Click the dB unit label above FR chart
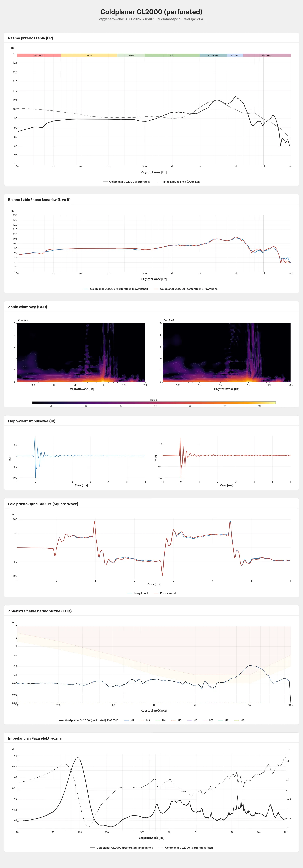This screenshot has width=303, height=868. click(x=12, y=48)
